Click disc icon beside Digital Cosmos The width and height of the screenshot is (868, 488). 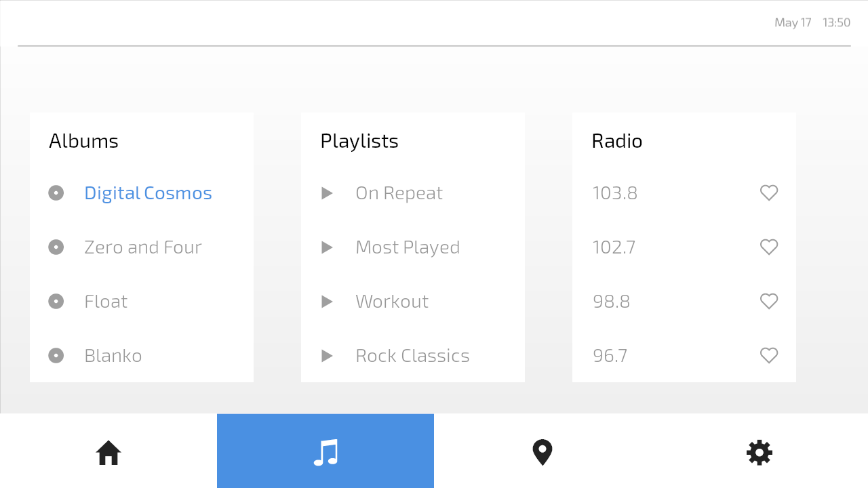click(56, 193)
